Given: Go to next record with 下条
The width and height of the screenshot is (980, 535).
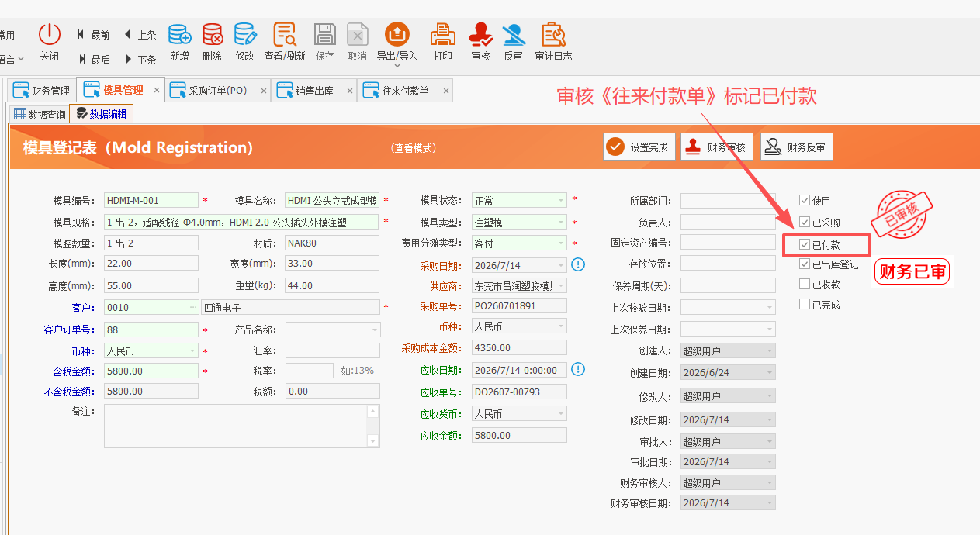Looking at the screenshot, I should (x=140, y=60).
